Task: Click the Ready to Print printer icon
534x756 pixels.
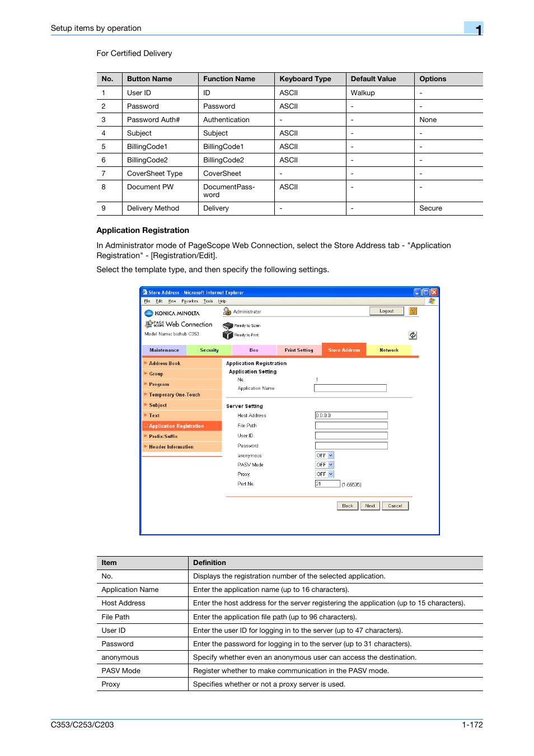Action: coord(228,335)
